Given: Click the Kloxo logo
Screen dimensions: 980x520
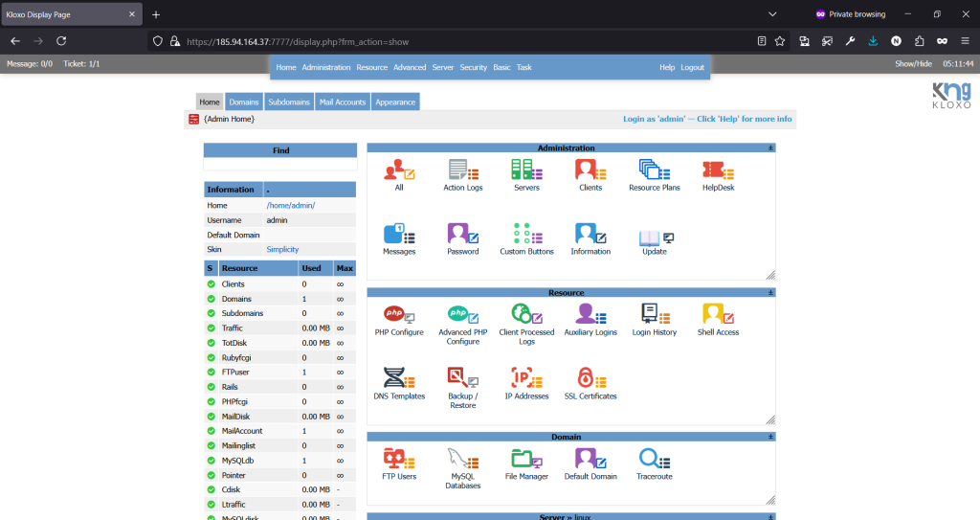Looking at the screenshot, I should pos(952,96).
